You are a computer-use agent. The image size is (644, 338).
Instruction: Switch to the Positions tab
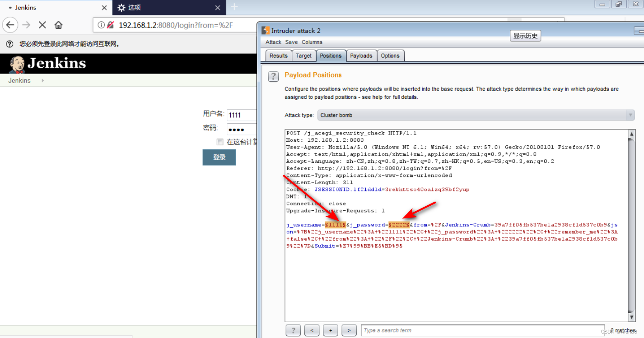pyautogui.click(x=331, y=56)
